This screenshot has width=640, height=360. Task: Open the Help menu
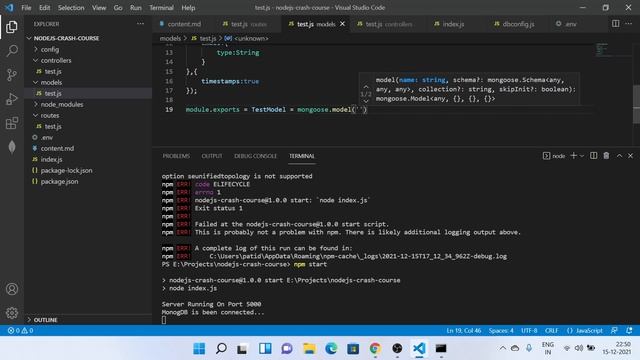pos(188,7)
